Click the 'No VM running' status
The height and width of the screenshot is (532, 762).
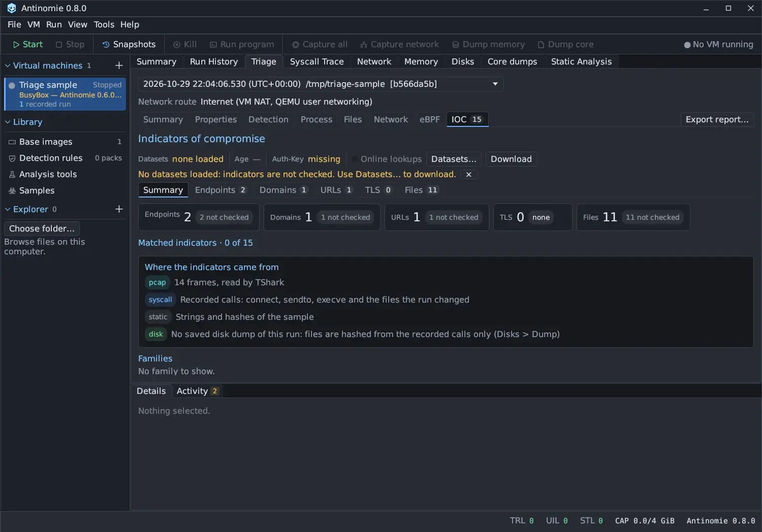tap(718, 45)
